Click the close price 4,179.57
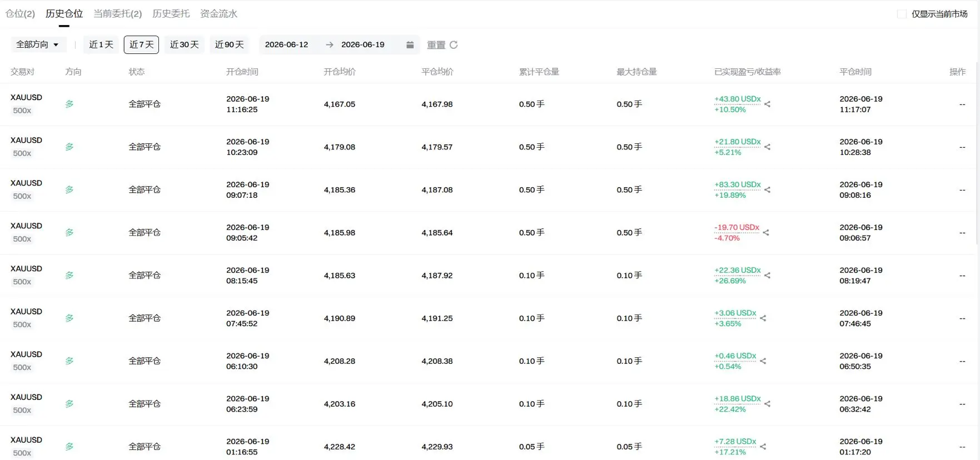Viewport: 980px width, 460px height. coord(437,147)
